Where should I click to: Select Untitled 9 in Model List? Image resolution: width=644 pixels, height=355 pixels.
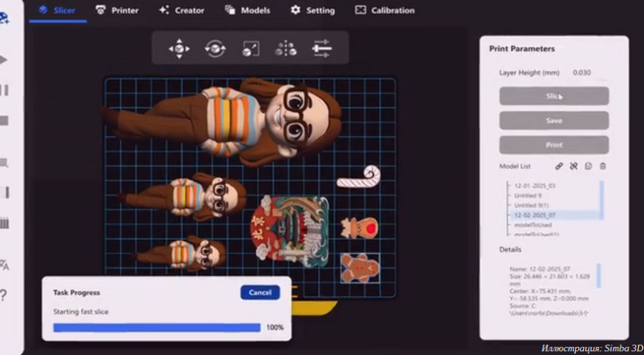[x=528, y=195]
